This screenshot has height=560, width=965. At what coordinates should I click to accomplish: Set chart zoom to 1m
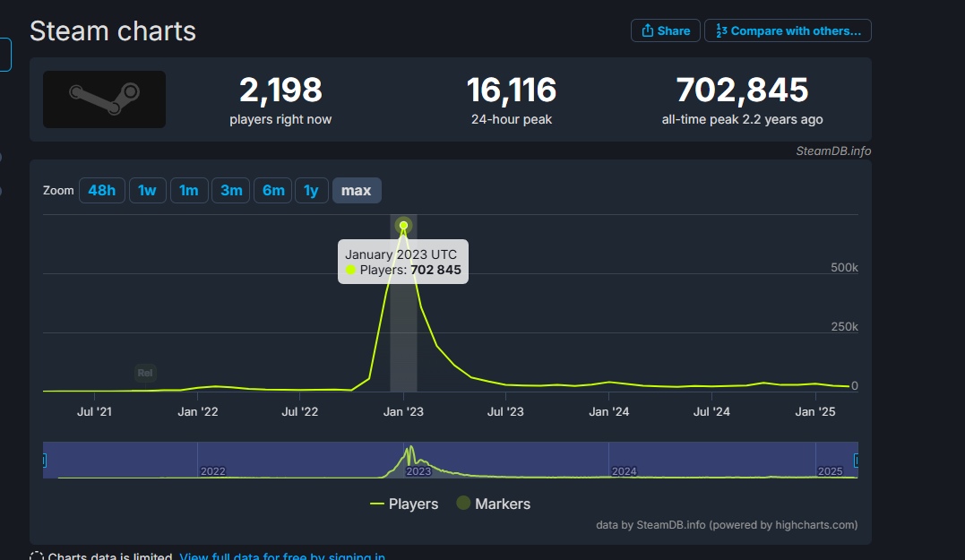tap(189, 190)
